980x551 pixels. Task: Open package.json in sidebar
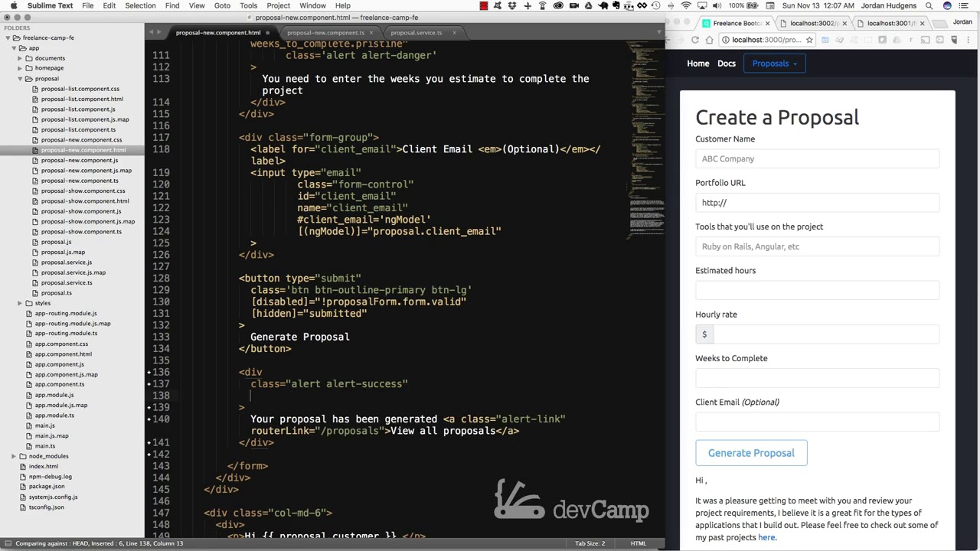tap(47, 487)
